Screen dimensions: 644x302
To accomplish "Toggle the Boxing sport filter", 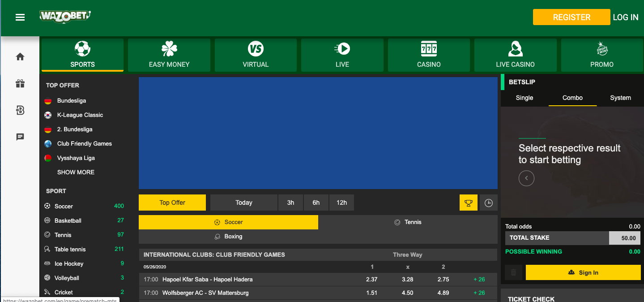I will pyautogui.click(x=228, y=236).
